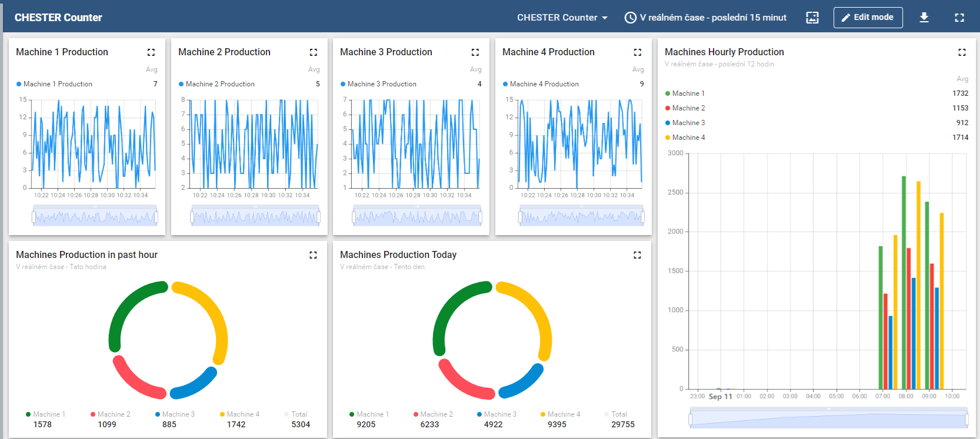Open the CHESTER Counter dashboard dropdown
Image resolution: width=980 pixels, height=439 pixels.
(x=562, y=18)
